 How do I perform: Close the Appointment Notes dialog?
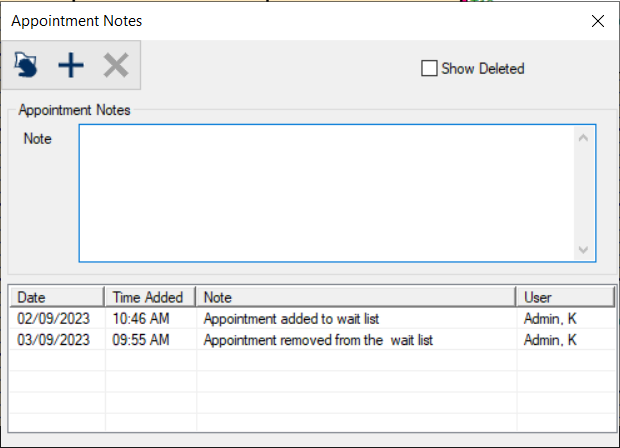(x=598, y=21)
